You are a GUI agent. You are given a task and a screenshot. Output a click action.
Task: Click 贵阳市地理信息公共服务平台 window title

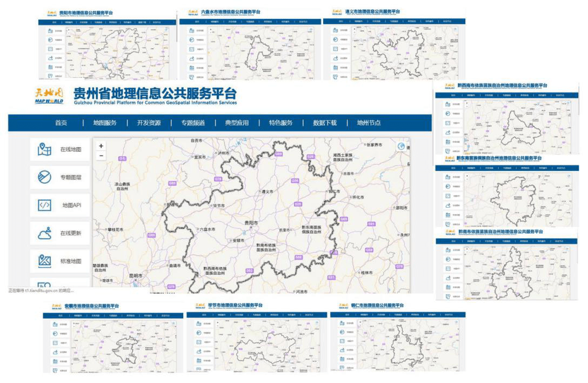[86, 13]
